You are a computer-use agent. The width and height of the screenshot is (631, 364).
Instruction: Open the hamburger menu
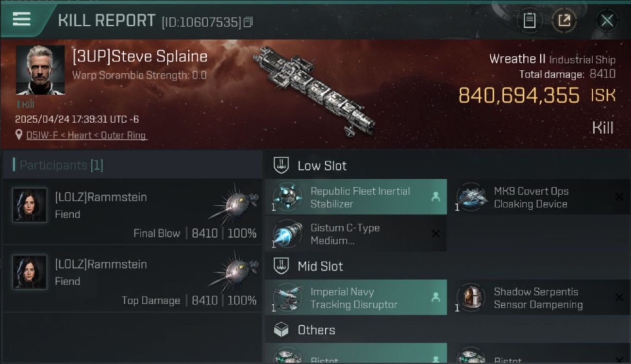pos(21,19)
